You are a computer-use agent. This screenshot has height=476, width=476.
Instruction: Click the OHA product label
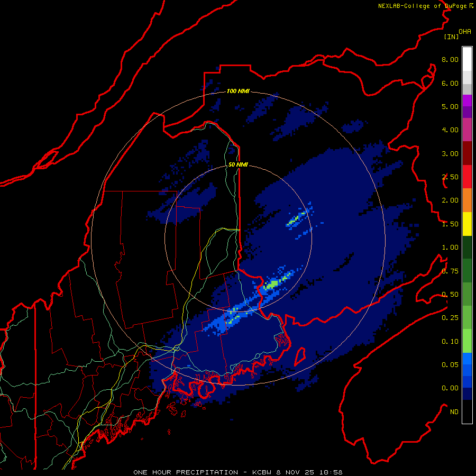(x=465, y=32)
